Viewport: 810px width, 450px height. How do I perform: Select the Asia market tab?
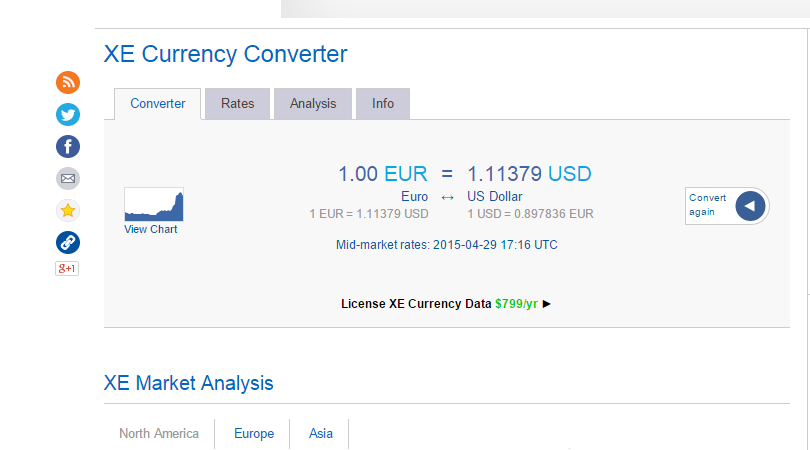tap(320, 433)
